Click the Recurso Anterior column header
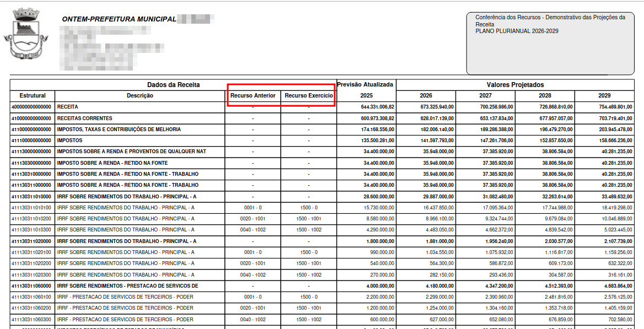The width and height of the screenshot is (644, 329). [x=253, y=96]
